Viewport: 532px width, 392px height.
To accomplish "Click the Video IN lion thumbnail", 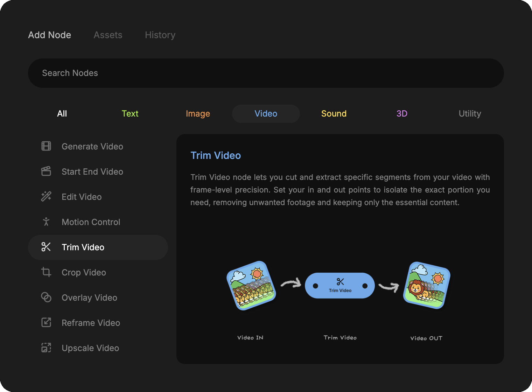I will [251, 286].
